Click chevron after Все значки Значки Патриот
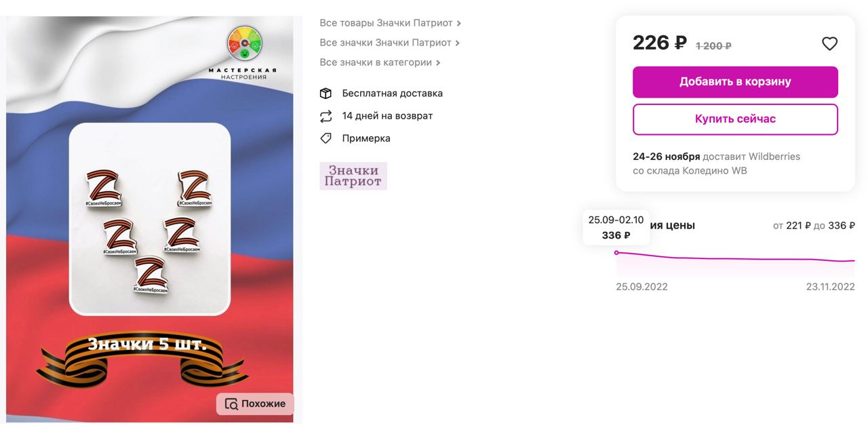Image resolution: width=868 pixels, height=436 pixels. tap(458, 43)
